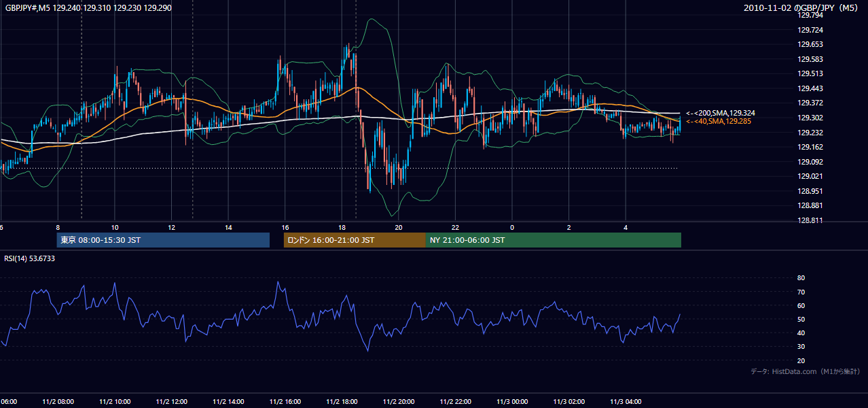Image resolution: width=868 pixels, height=408 pixels.
Task: Click price axis value 129.583
Action: (810, 59)
